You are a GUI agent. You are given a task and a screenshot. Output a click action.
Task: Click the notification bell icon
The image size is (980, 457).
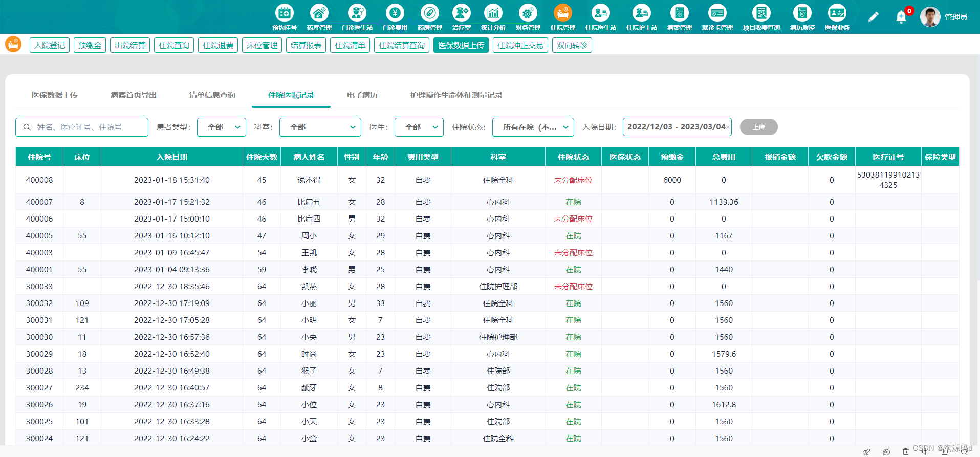pos(901,17)
